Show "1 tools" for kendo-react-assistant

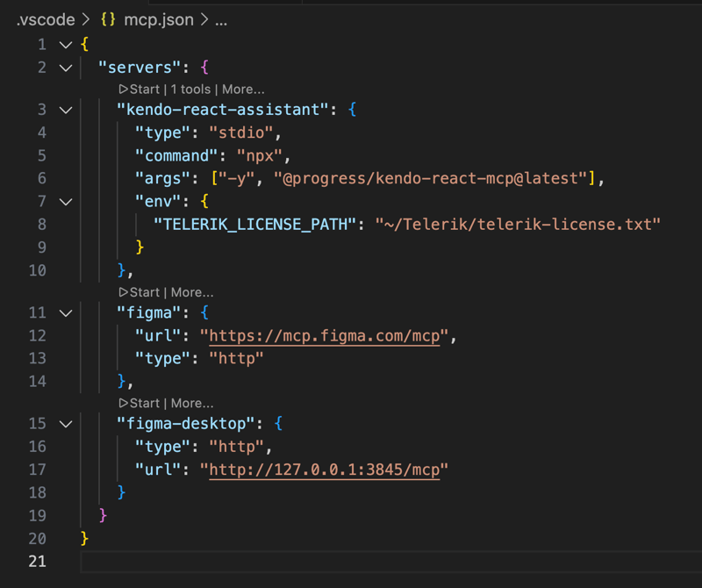pyautogui.click(x=192, y=90)
